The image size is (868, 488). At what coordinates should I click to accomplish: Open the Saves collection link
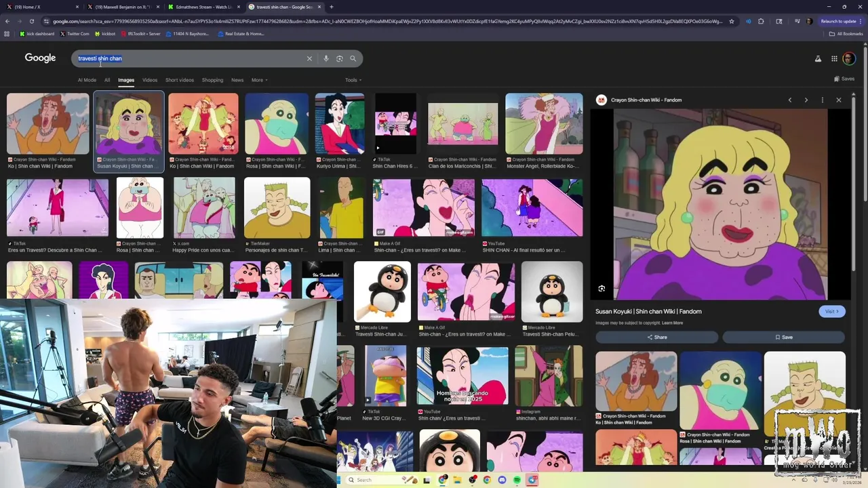point(844,79)
